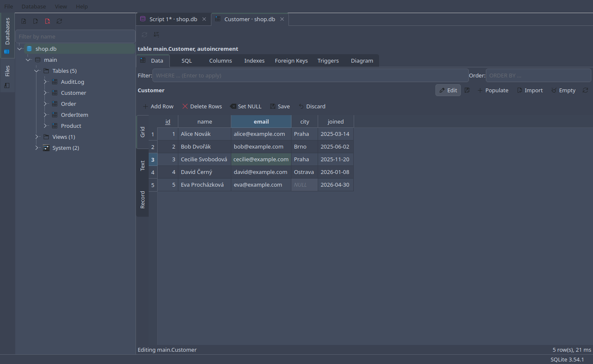The height and width of the screenshot is (364, 593).
Task: Close the Script 1 shop.db tab
Action: coord(204,19)
